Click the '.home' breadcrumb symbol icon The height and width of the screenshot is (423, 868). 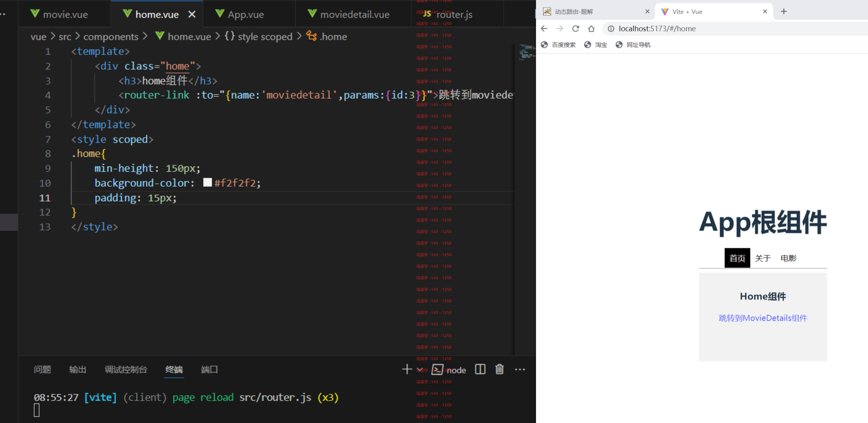pos(311,36)
